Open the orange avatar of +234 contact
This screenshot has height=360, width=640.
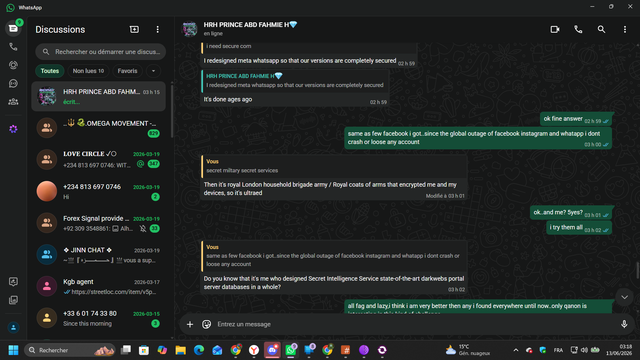click(x=47, y=191)
